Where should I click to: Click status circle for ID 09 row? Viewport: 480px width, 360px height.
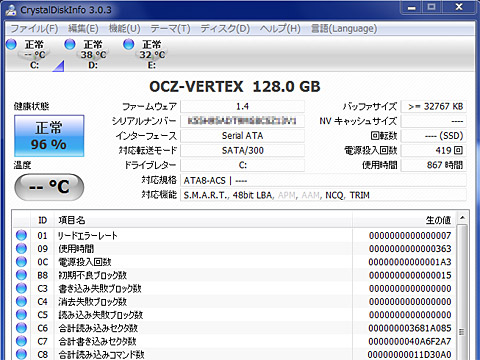pyautogui.click(x=21, y=249)
